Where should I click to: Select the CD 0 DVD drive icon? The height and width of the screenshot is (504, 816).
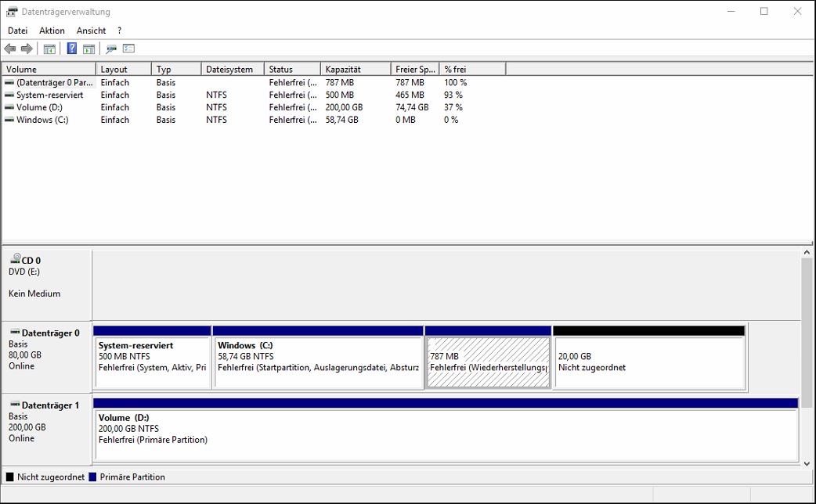16,260
